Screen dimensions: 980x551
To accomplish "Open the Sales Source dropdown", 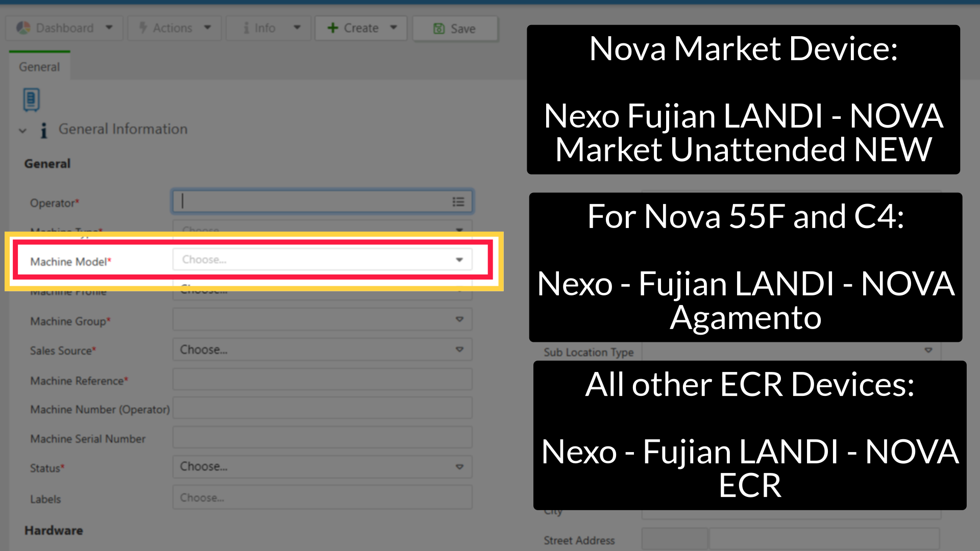I will point(322,349).
